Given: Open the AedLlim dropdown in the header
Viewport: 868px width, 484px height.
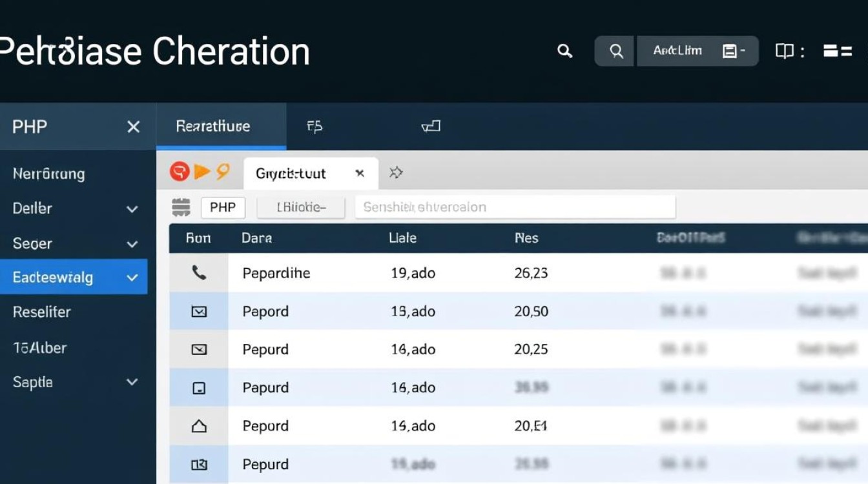Looking at the screenshot, I should [697, 51].
